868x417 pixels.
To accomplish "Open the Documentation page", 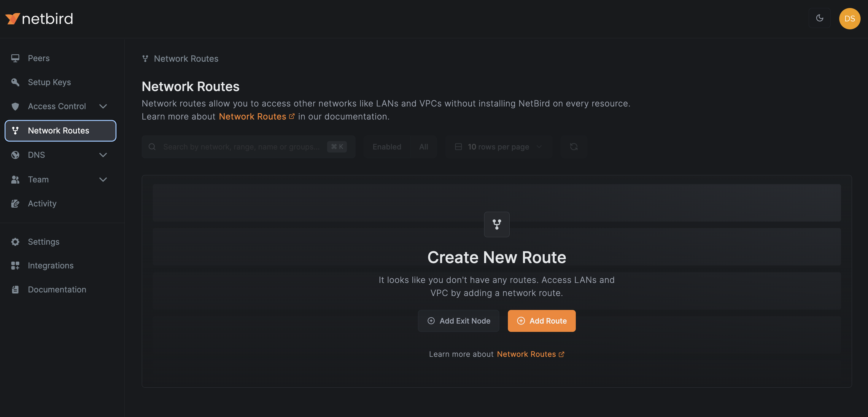I will 57,289.
